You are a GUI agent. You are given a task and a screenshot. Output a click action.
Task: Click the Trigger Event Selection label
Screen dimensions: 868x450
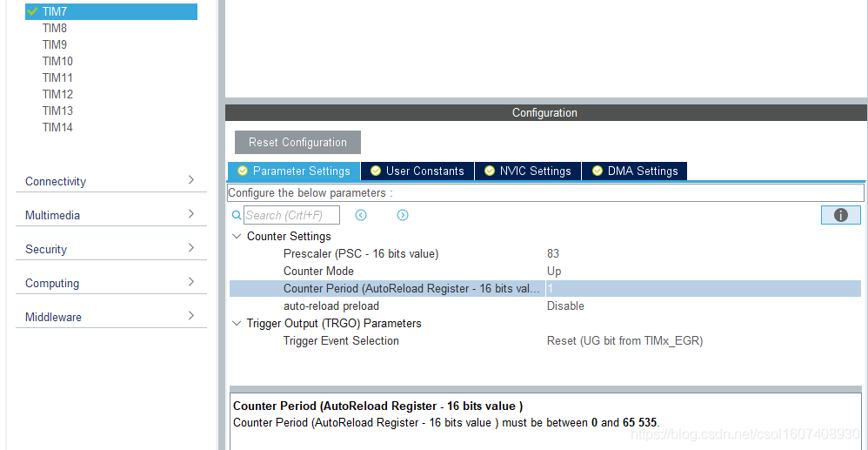[341, 341]
